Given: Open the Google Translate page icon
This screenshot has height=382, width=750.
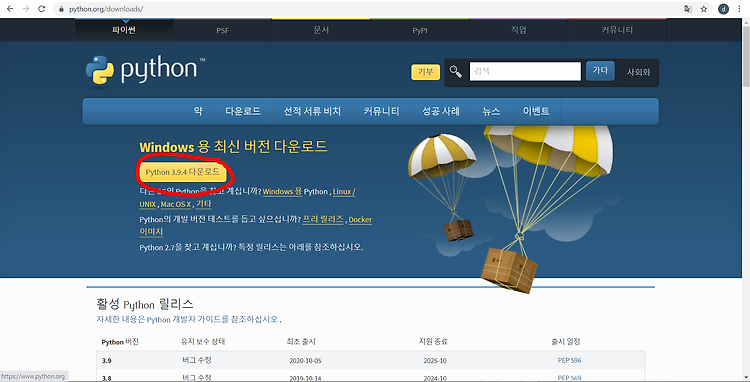Looking at the screenshot, I should point(688,9).
